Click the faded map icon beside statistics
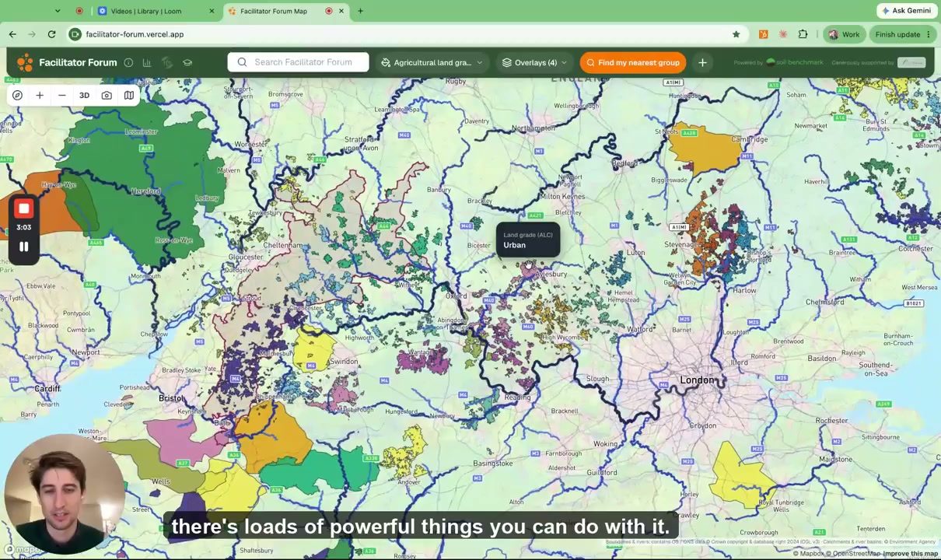 click(x=167, y=62)
